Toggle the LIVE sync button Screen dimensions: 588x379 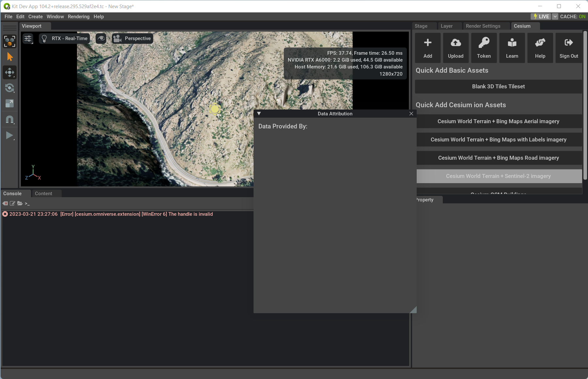coord(541,17)
